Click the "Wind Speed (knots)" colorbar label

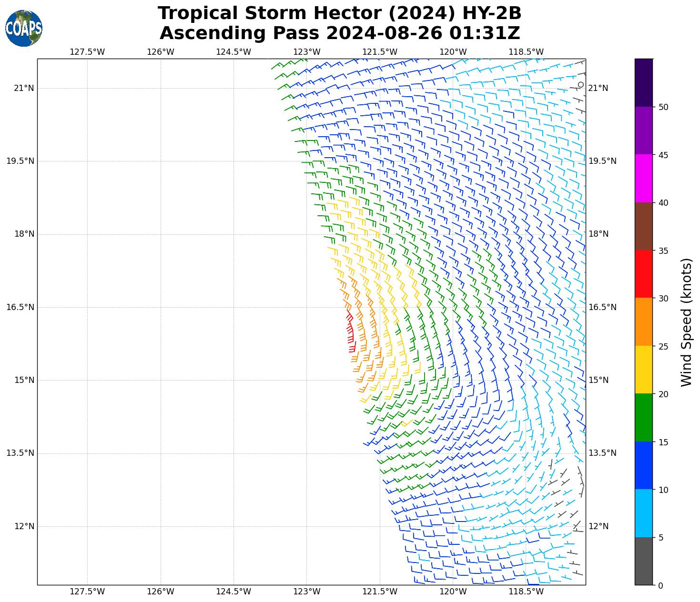pyautogui.click(x=686, y=322)
